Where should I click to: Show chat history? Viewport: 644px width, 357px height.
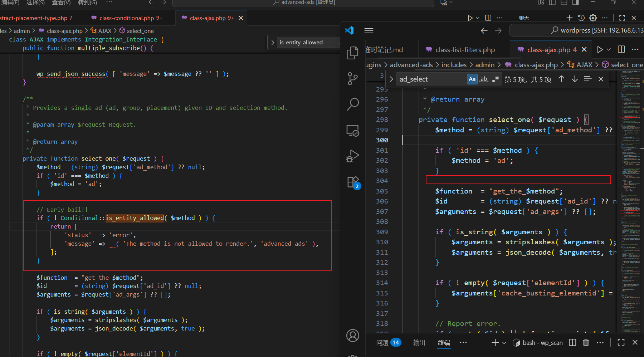coord(581,18)
